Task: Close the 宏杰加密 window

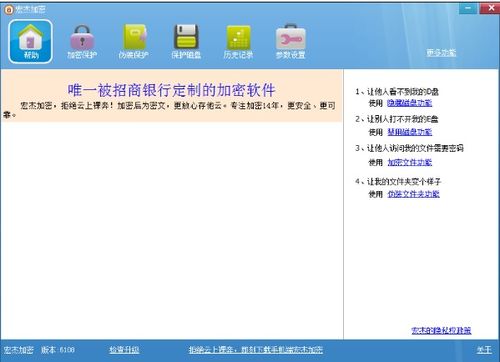Action: [x=489, y=8]
